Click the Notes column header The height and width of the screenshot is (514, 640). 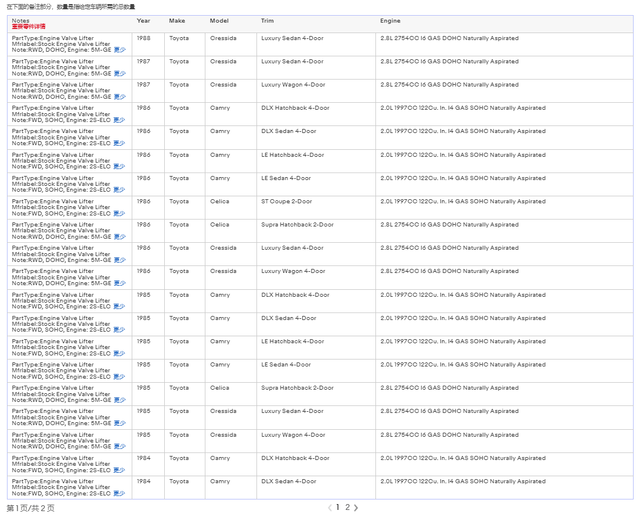pyautogui.click(x=20, y=20)
